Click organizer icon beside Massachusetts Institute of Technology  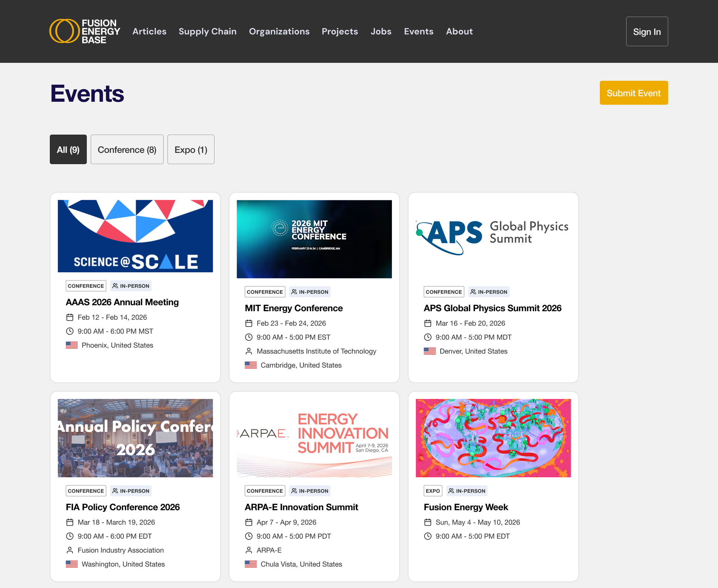(249, 351)
